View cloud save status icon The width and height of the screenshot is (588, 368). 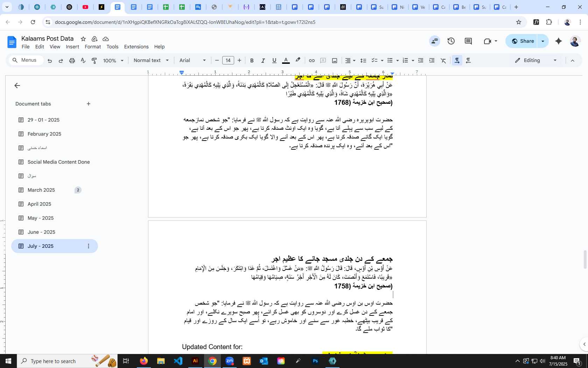tap(106, 39)
